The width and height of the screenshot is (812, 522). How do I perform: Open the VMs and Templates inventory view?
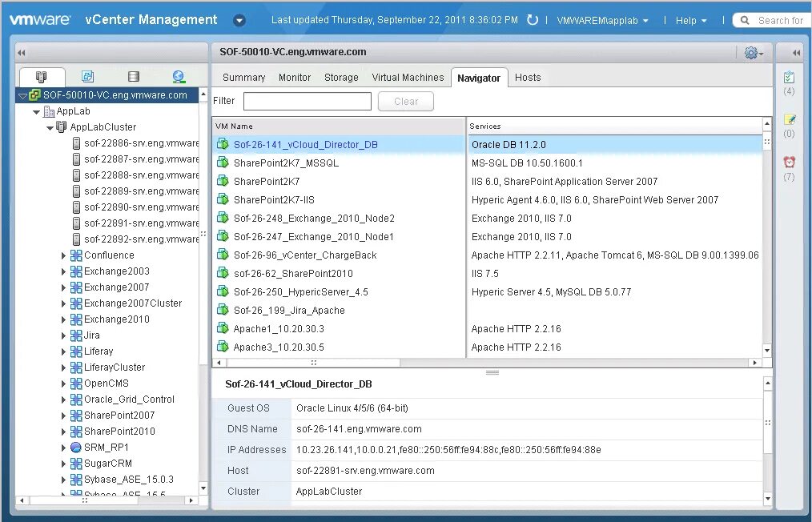click(x=88, y=76)
